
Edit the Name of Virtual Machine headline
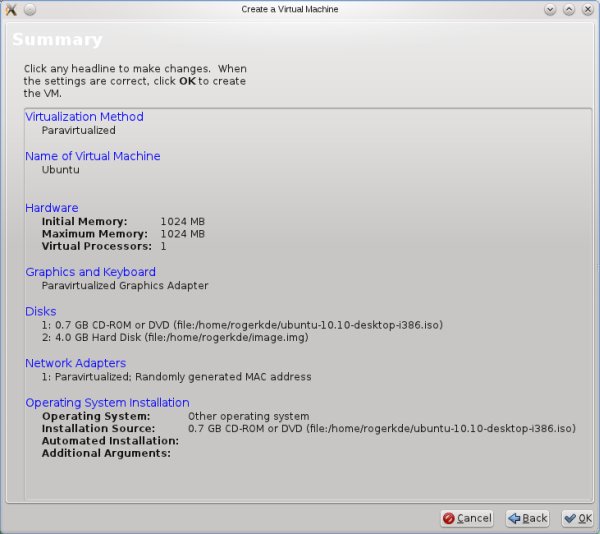[x=92, y=156]
